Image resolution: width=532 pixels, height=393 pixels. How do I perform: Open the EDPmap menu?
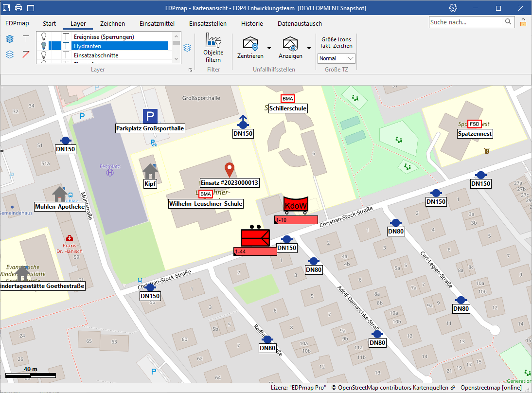click(17, 23)
